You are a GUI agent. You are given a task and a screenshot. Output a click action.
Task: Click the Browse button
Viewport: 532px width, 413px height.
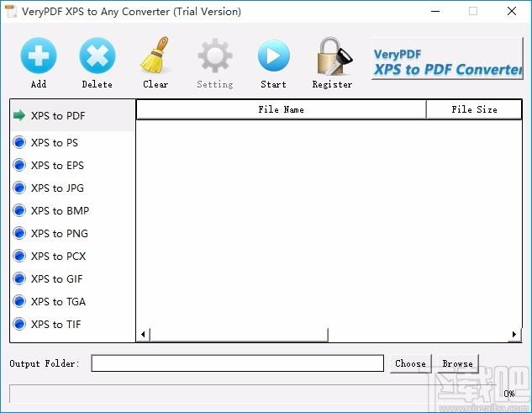[x=458, y=363]
